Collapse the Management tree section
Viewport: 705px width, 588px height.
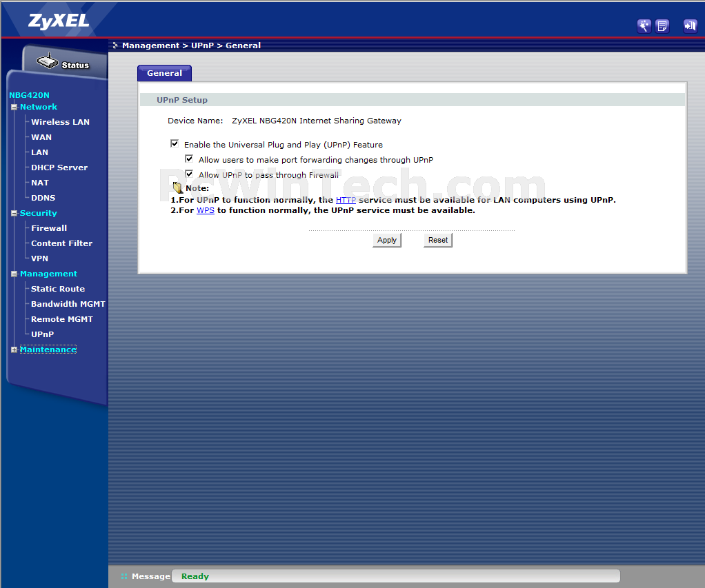14,274
